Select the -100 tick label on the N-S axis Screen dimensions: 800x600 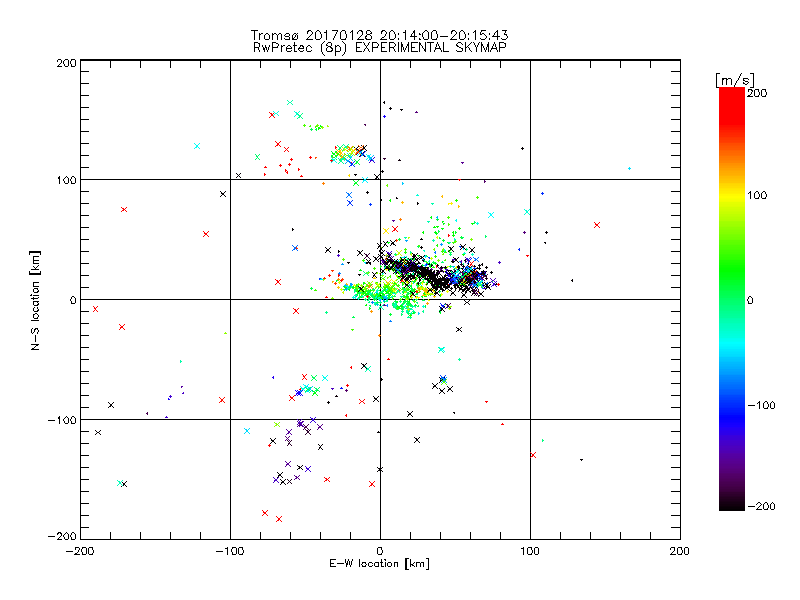pos(62,420)
